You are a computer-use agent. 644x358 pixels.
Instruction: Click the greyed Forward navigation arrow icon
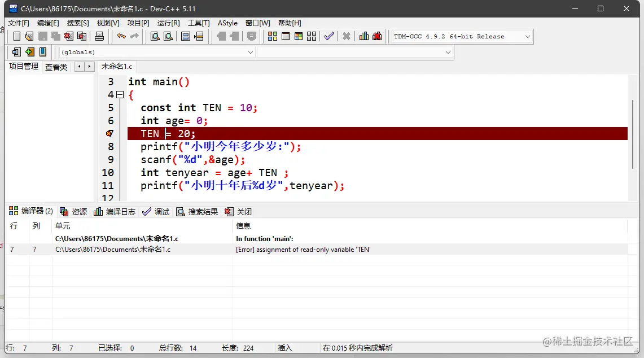tap(234, 36)
